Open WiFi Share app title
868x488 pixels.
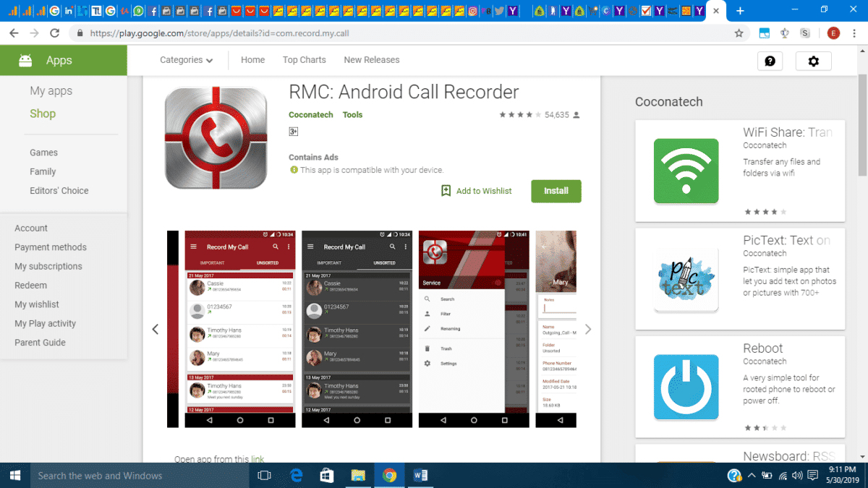[x=787, y=132]
